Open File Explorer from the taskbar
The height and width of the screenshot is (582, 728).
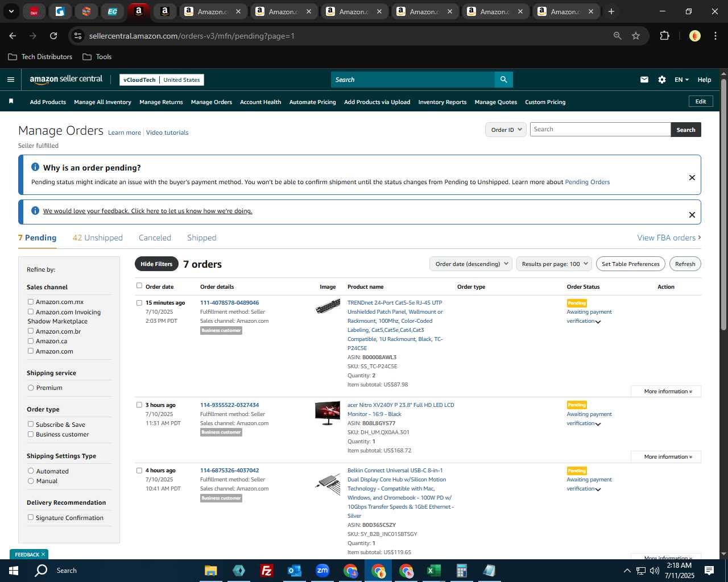click(211, 571)
